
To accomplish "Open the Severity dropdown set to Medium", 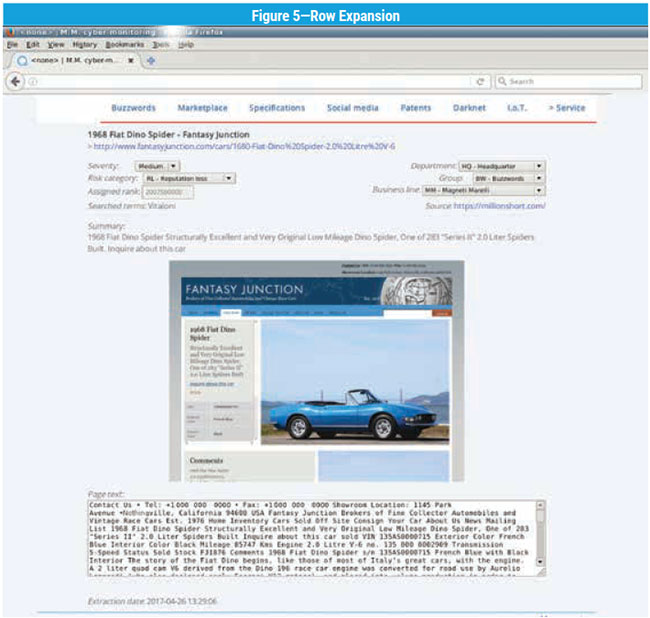I will [157, 166].
